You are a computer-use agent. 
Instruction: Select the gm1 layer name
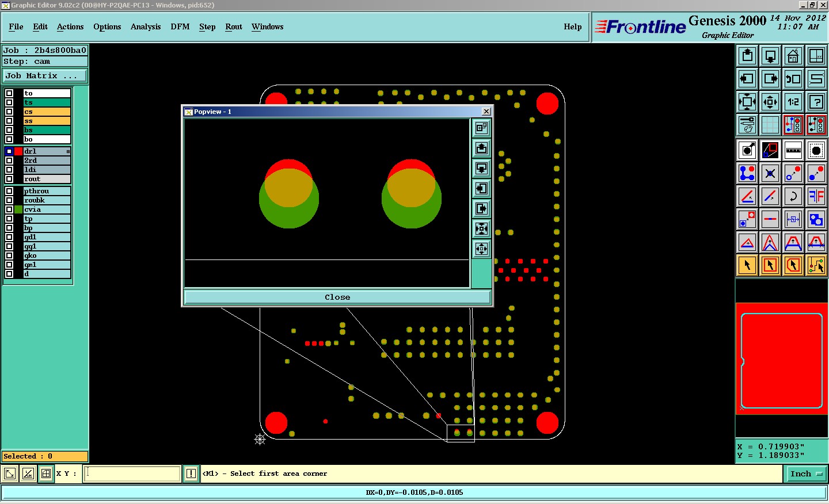tap(47, 265)
